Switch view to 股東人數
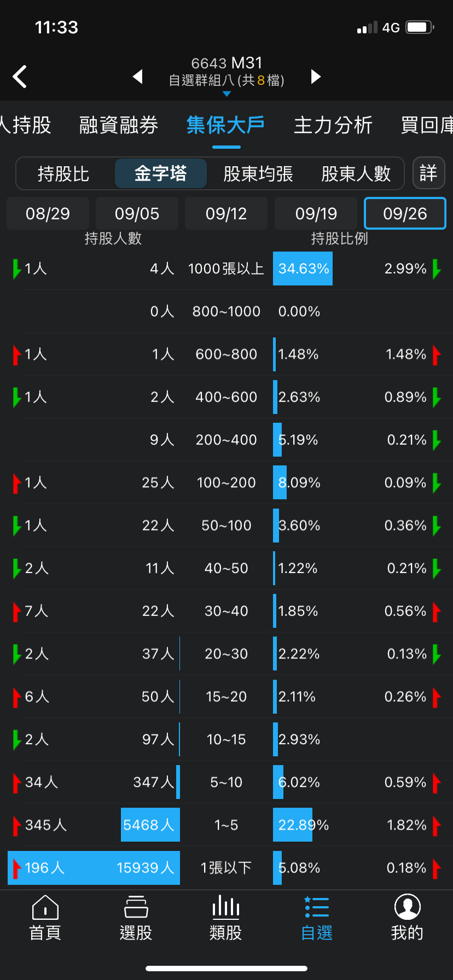453x980 pixels. (x=356, y=174)
